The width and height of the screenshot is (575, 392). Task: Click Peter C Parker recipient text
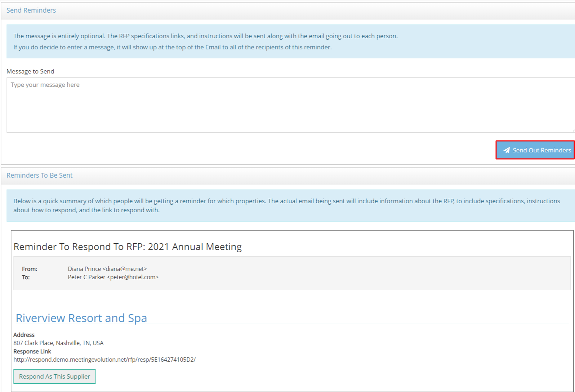point(113,277)
